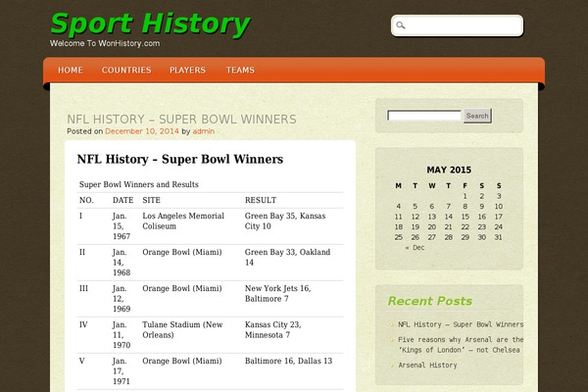Click the Green Bay 35, Kansas City 10 result
The width and height of the screenshot is (588, 392).
pyautogui.click(x=285, y=220)
